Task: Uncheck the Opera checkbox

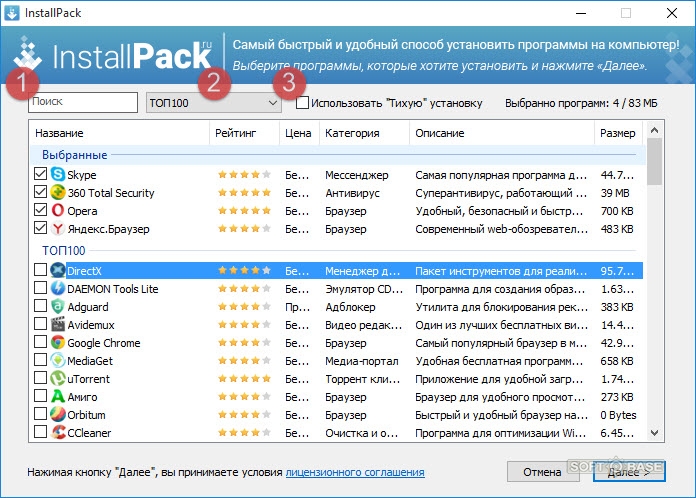Action: click(40, 210)
